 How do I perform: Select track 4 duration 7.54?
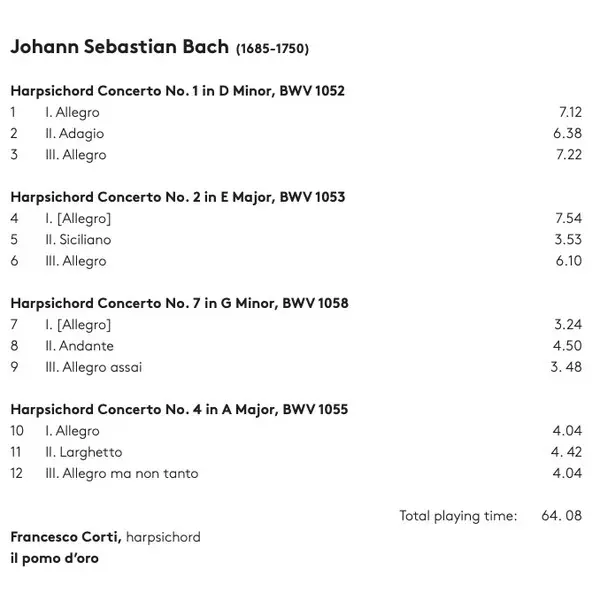tap(568, 218)
